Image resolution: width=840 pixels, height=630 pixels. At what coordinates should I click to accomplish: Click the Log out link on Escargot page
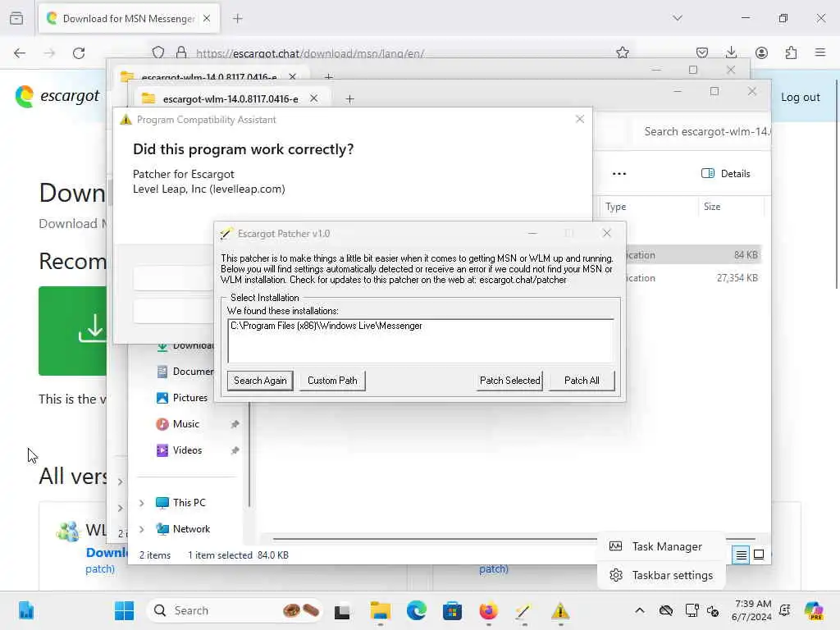(801, 97)
